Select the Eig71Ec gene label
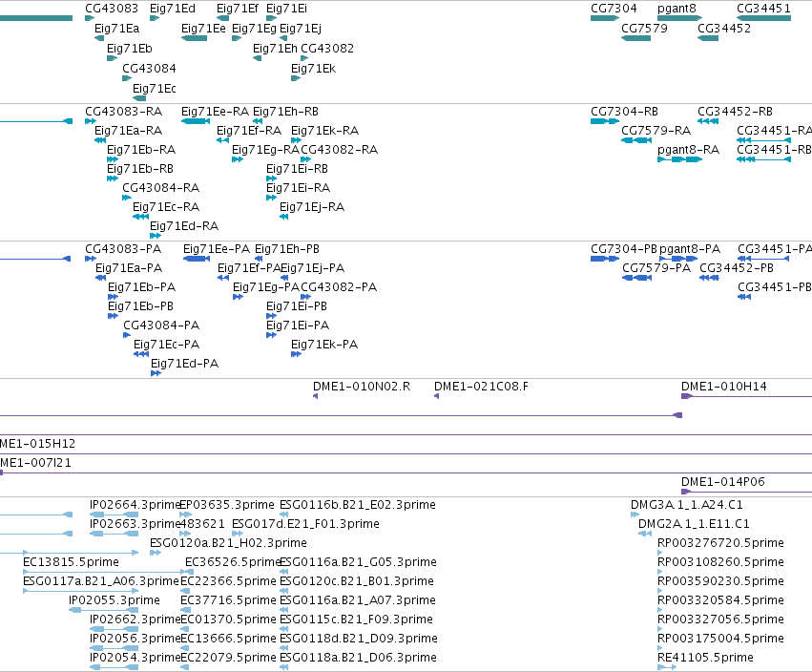 tap(155, 89)
